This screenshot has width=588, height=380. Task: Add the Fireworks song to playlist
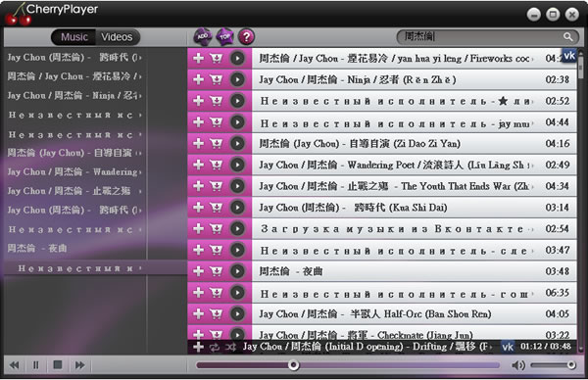(198, 58)
